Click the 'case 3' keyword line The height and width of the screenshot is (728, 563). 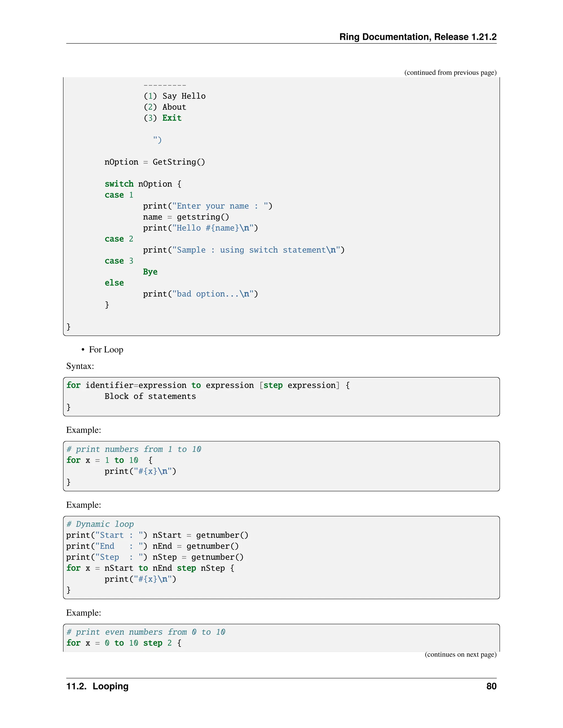(x=119, y=261)
